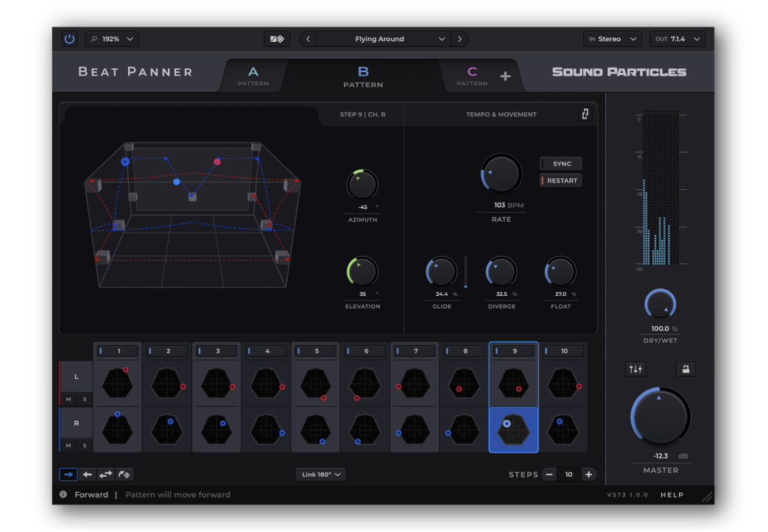Select Forward playback direction arrow
Image resolution: width=768 pixels, height=532 pixels.
(68, 475)
